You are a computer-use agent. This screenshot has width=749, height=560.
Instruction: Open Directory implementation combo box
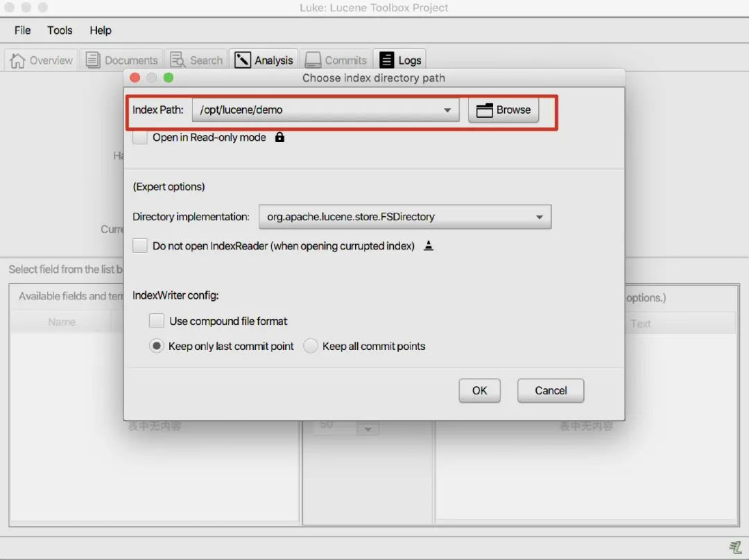coord(404,217)
